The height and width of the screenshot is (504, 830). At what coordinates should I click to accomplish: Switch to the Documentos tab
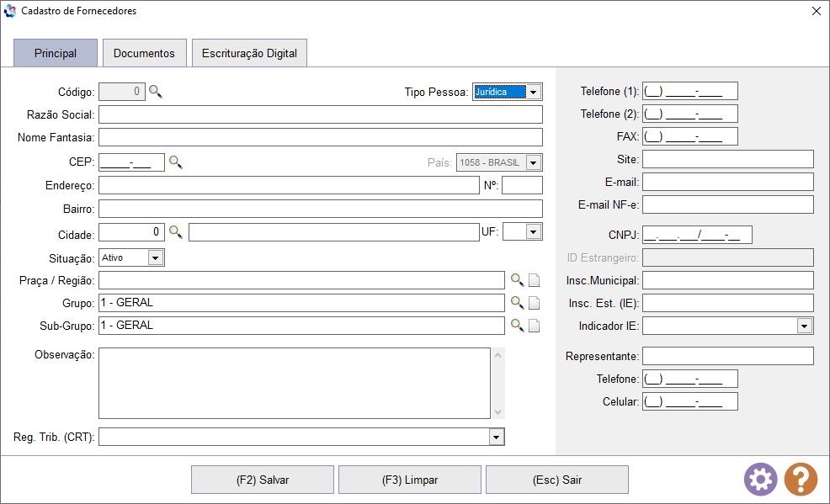click(144, 53)
